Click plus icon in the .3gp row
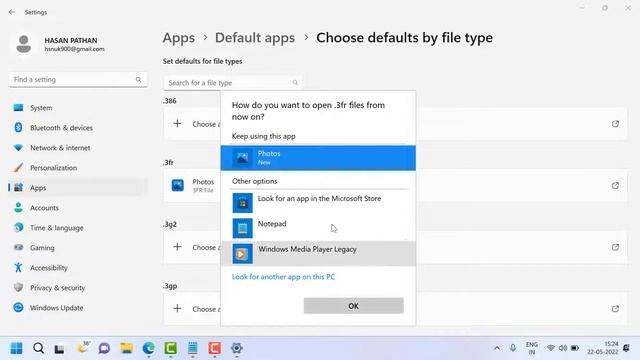The height and width of the screenshot is (360, 640). coord(177,308)
